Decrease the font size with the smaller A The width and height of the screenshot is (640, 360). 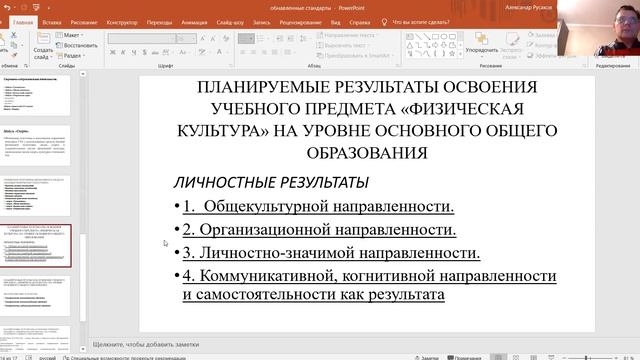click(x=213, y=39)
